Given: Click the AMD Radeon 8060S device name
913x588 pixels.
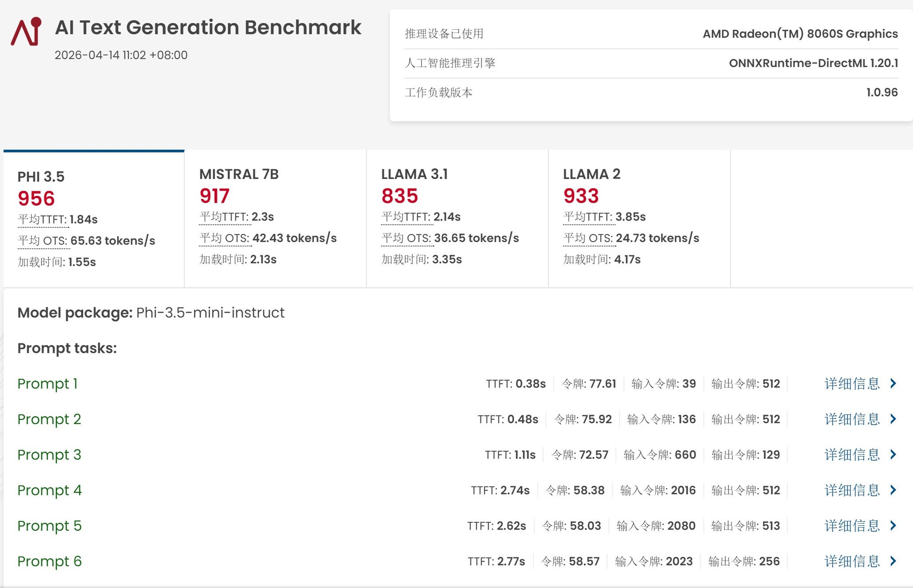Looking at the screenshot, I should (800, 34).
